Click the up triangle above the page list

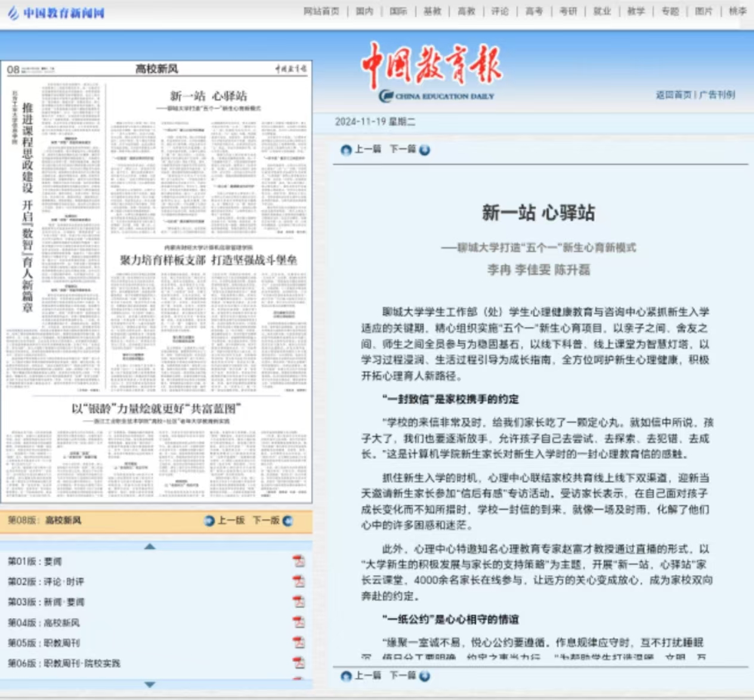tap(150, 546)
